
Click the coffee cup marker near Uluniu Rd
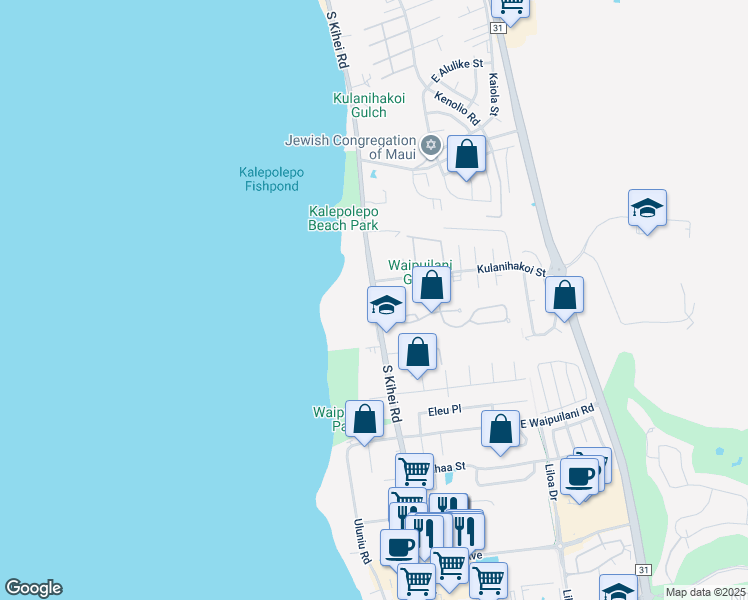(400, 548)
